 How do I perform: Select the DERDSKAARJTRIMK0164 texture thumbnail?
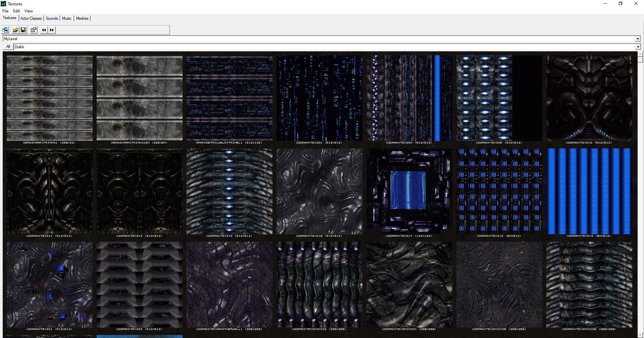[140, 98]
